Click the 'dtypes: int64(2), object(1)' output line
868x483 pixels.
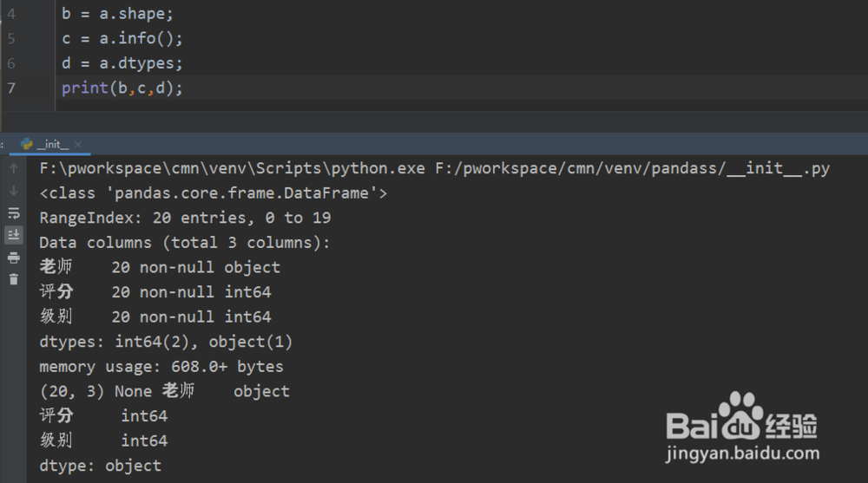[x=166, y=342]
